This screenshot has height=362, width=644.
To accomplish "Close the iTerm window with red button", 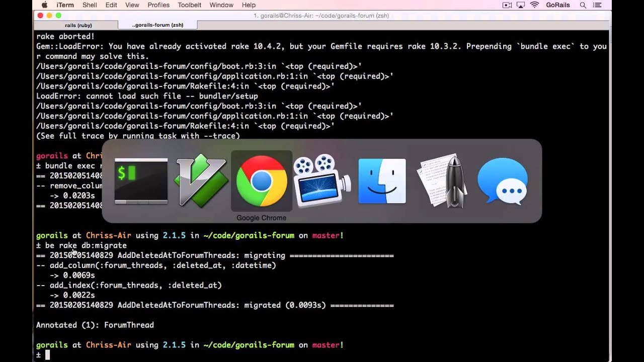I will 40,16.
